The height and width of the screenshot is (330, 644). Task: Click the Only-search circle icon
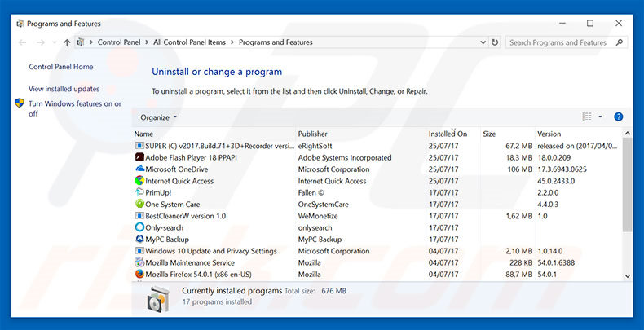139,227
